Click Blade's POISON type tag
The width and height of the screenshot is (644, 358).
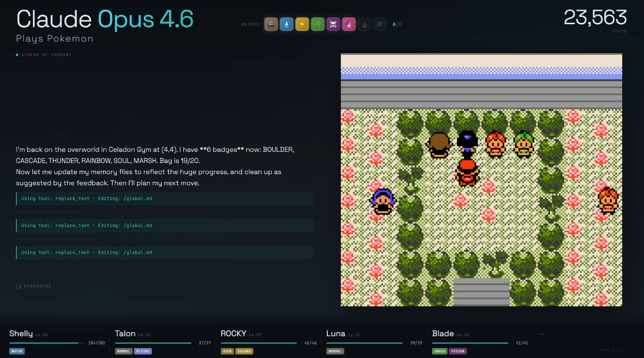tap(458, 351)
